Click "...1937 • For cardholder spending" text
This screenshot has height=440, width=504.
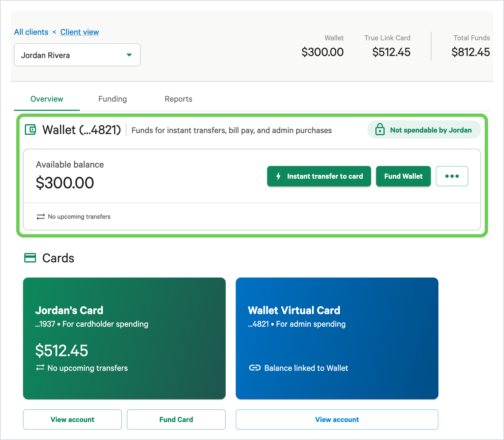pyautogui.click(x=92, y=324)
